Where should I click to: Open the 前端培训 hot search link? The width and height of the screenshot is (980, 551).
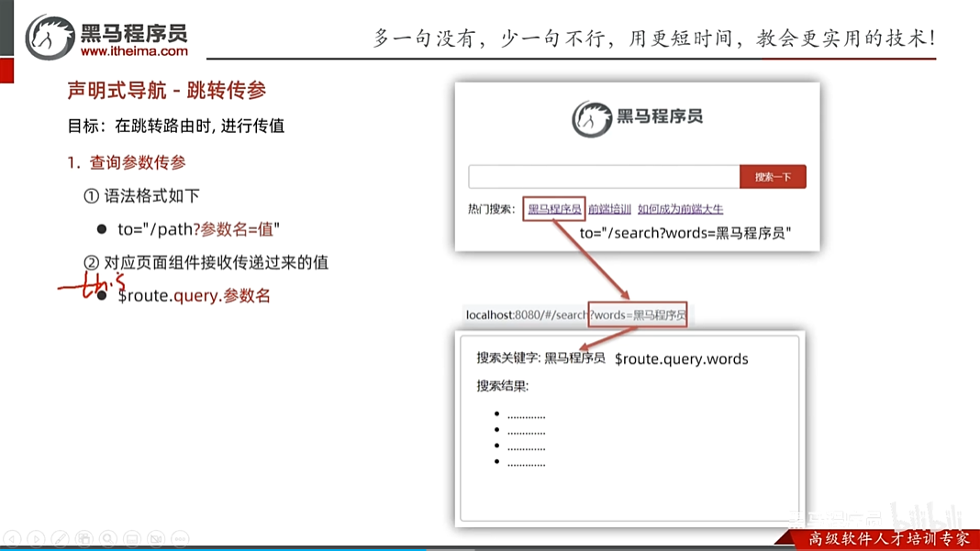tap(608, 209)
